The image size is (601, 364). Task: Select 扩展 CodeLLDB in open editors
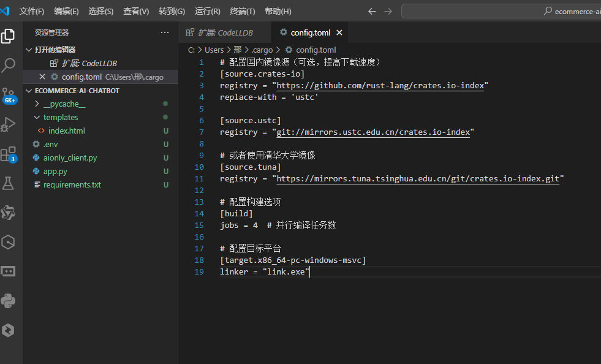click(89, 63)
